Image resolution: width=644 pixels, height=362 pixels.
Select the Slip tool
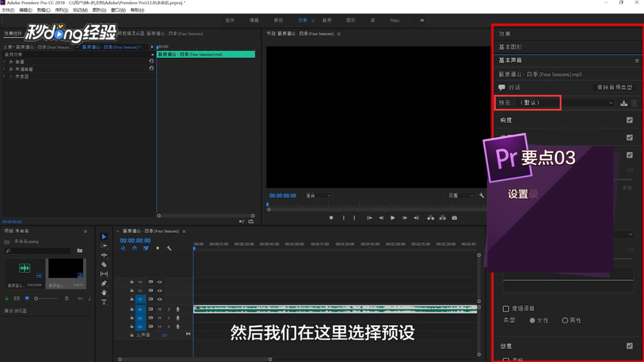[104, 274]
